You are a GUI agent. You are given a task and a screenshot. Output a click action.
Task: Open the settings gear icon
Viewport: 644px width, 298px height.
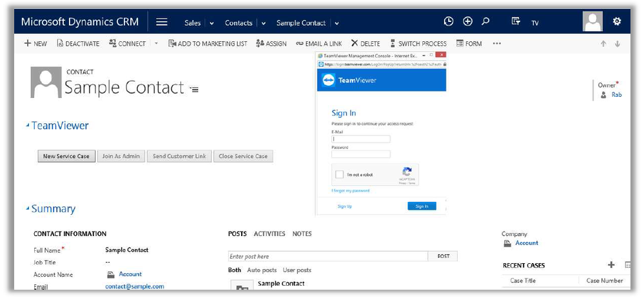(617, 22)
